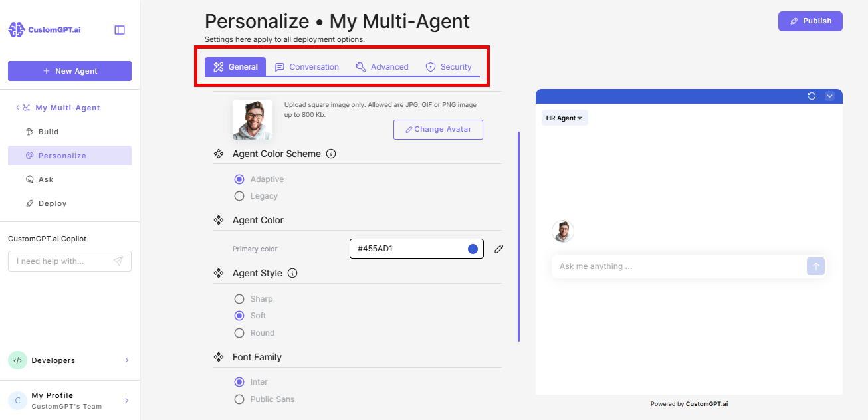This screenshot has height=420, width=868.
Task: Switch to the Conversation tab
Action: (307, 66)
